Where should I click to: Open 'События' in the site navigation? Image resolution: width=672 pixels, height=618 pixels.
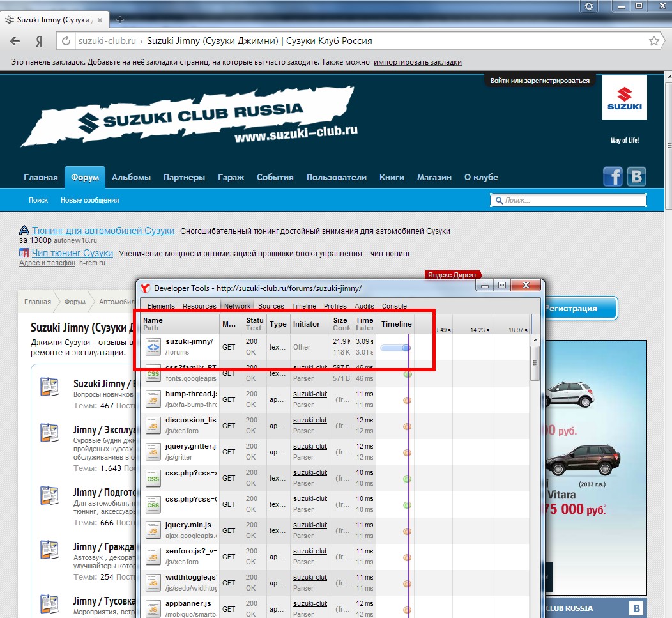[x=275, y=177]
